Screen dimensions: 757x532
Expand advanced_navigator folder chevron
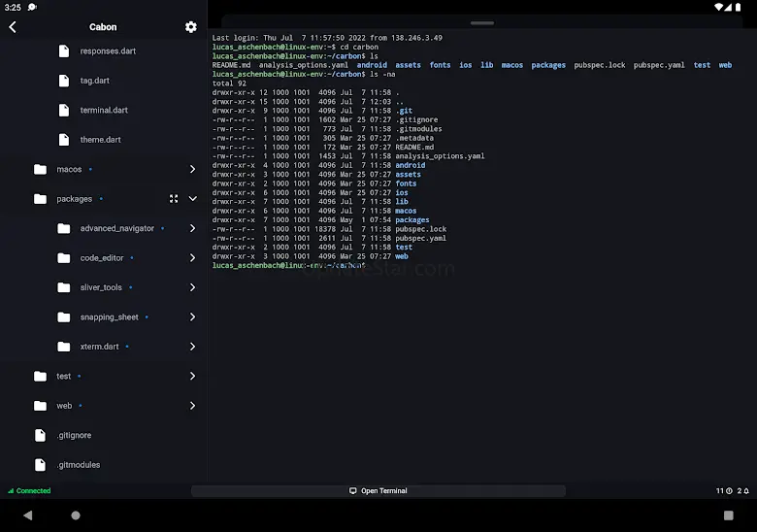192,228
